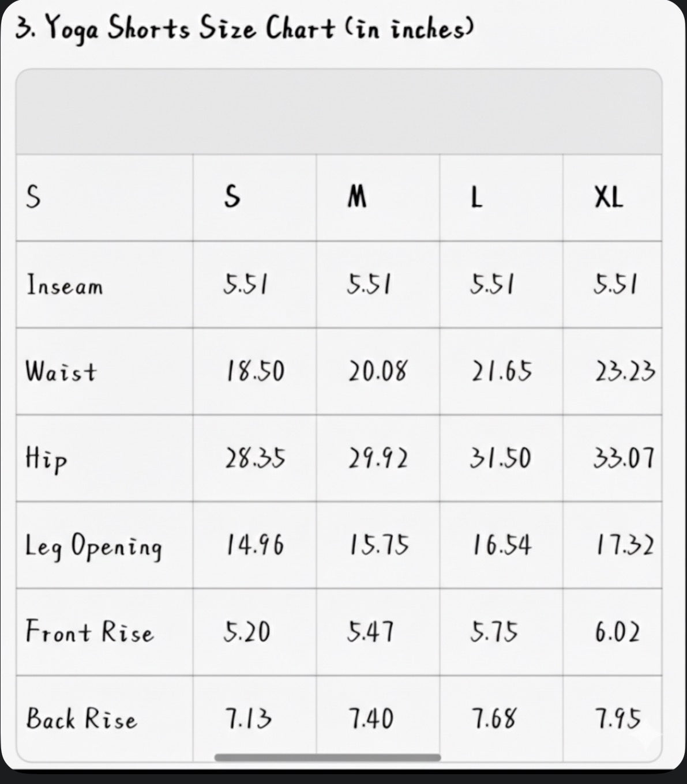Click the empty gray table header band
687x784 pixels.
point(339,112)
